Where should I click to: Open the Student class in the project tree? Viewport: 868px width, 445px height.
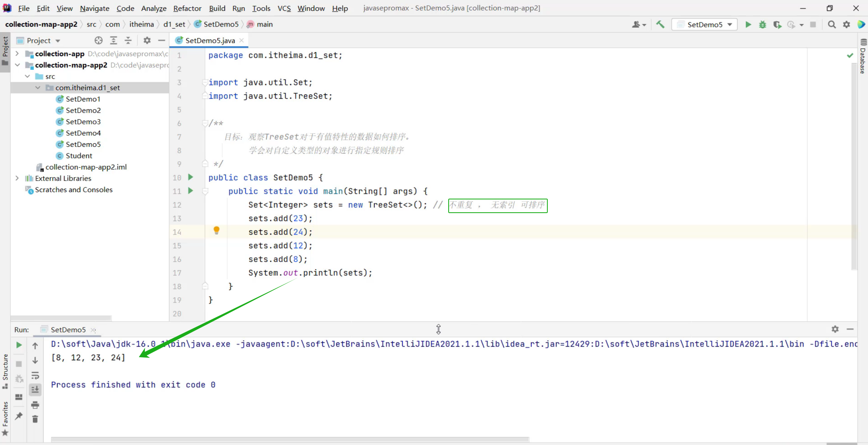(79, 156)
